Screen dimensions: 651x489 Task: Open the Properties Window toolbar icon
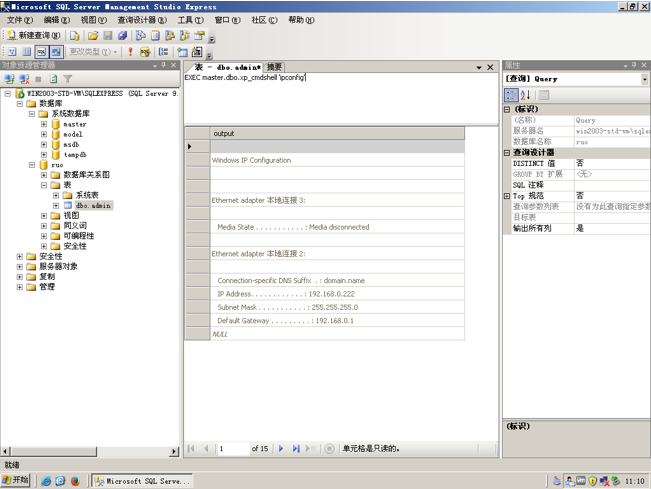click(200, 36)
